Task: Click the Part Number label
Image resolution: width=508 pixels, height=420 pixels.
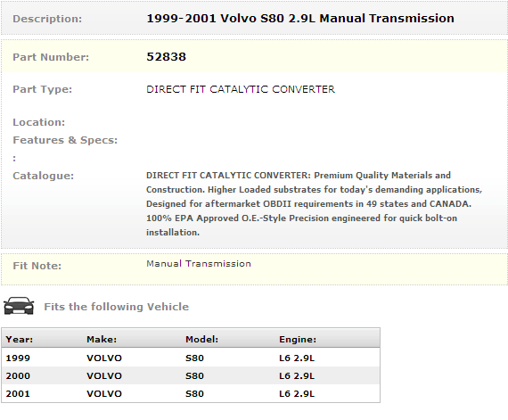Action: pos(51,57)
